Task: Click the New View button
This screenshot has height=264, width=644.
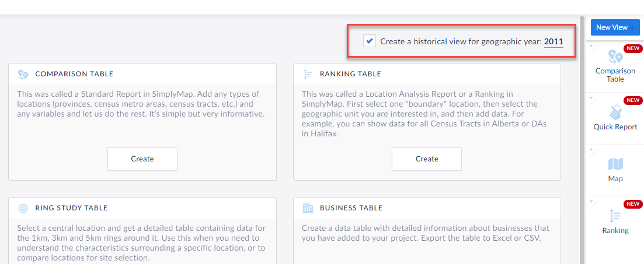Action: point(615,27)
